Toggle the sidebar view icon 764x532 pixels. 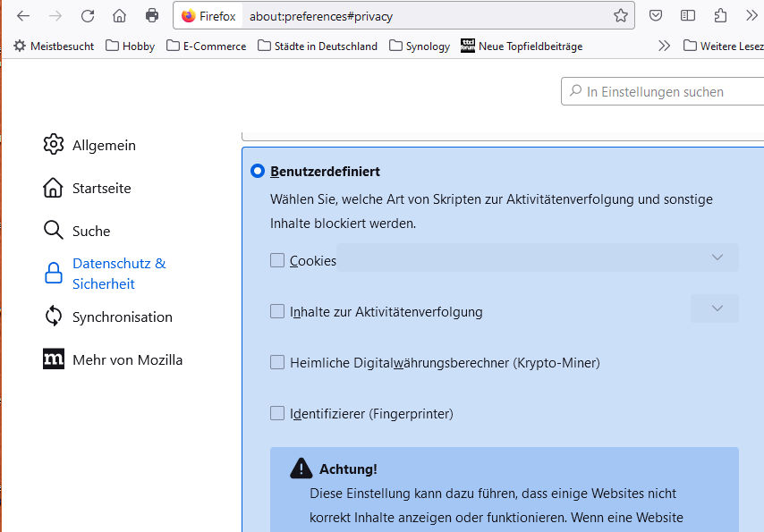[688, 16]
